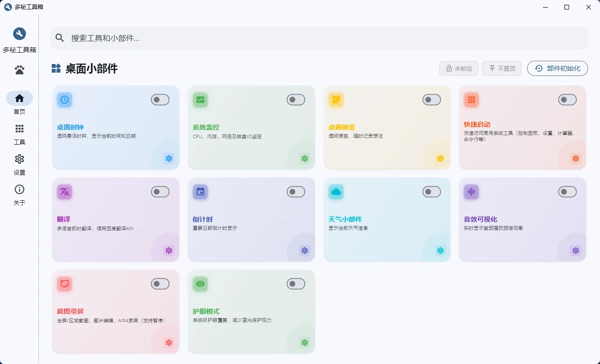This screenshot has width=600, height=364.
Task: Click the waveform icon on 音效可视化 card
Action: coord(471,192)
